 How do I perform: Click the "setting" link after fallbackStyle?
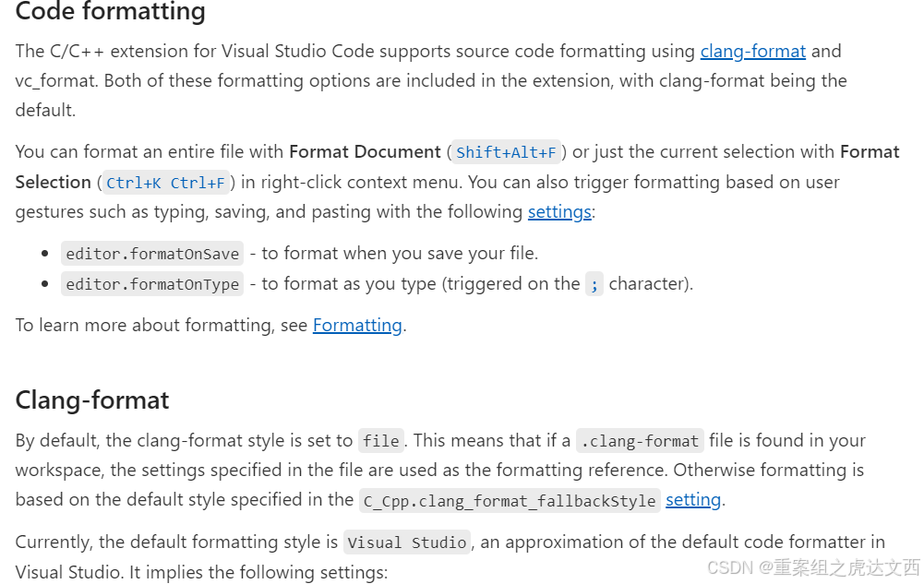(692, 500)
